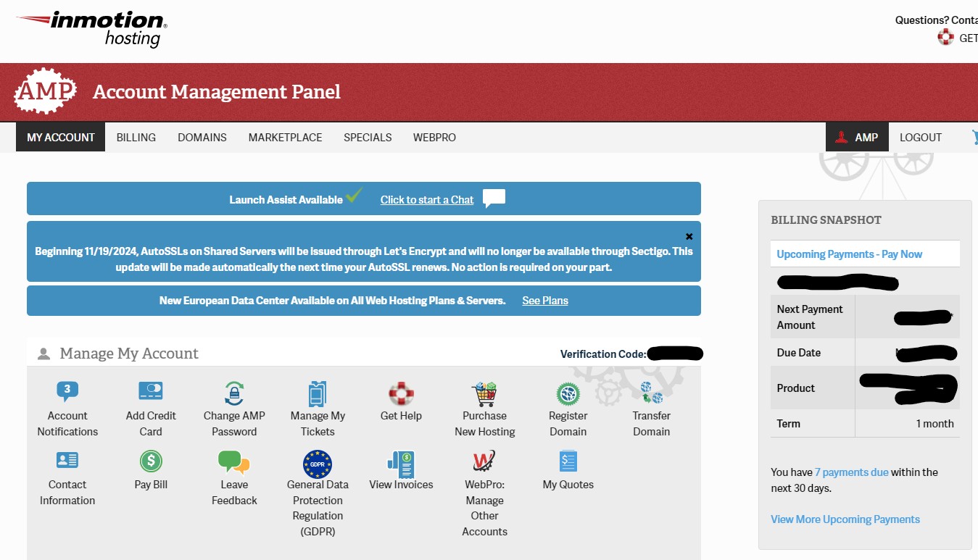Screen dimensions: 978x560
Task: Click the Add Credit Card icon
Action: pyautogui.click(x=151, y=393)
